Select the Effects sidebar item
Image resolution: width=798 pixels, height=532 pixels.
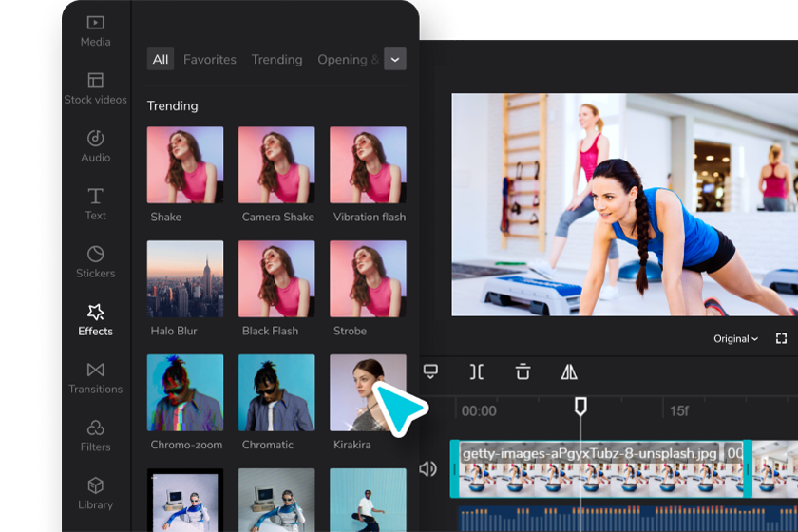[95, 320]
